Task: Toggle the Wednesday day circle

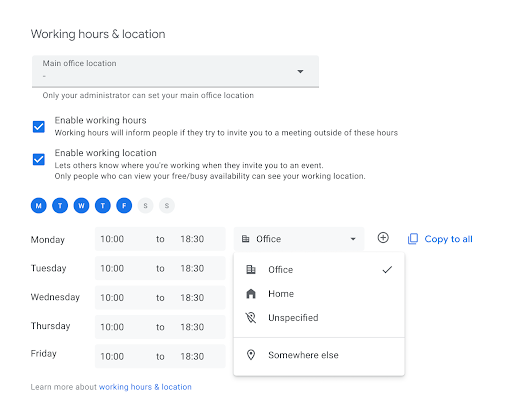Action: (81, 205)
